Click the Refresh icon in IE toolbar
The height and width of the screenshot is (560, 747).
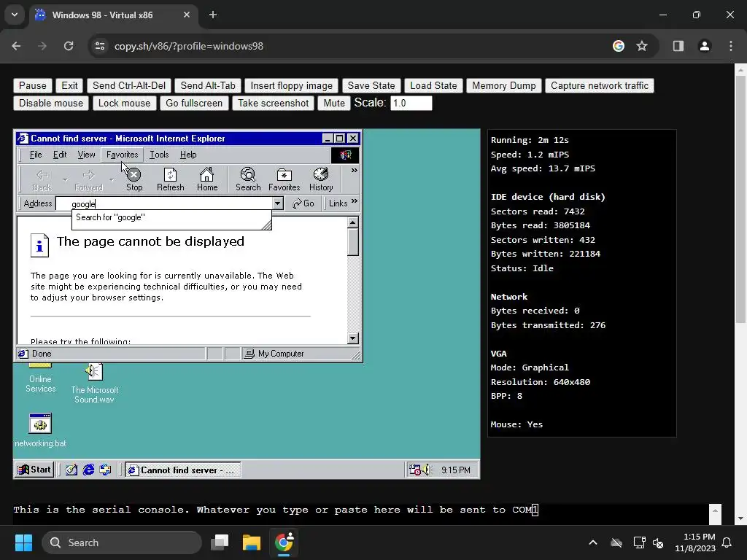[171, 179]
